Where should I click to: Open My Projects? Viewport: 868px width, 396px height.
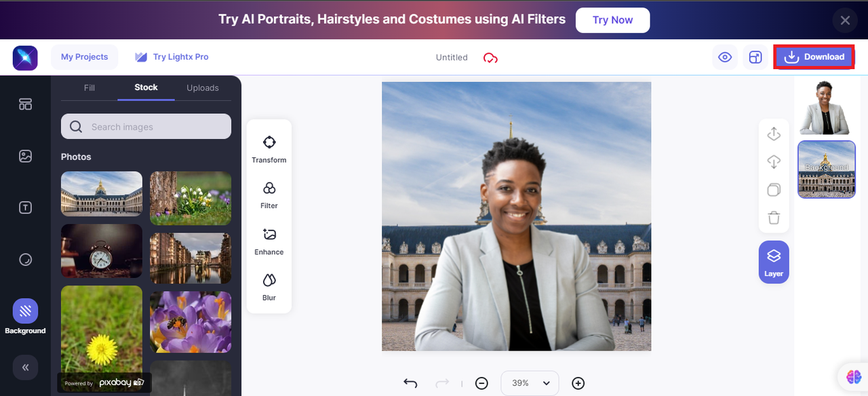(84, 57)
